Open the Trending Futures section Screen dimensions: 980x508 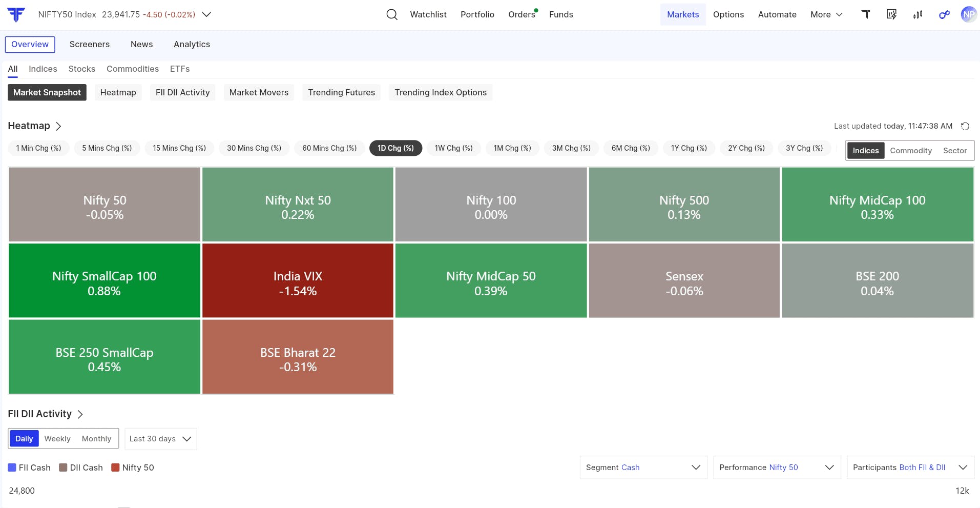tap(341, 92)
